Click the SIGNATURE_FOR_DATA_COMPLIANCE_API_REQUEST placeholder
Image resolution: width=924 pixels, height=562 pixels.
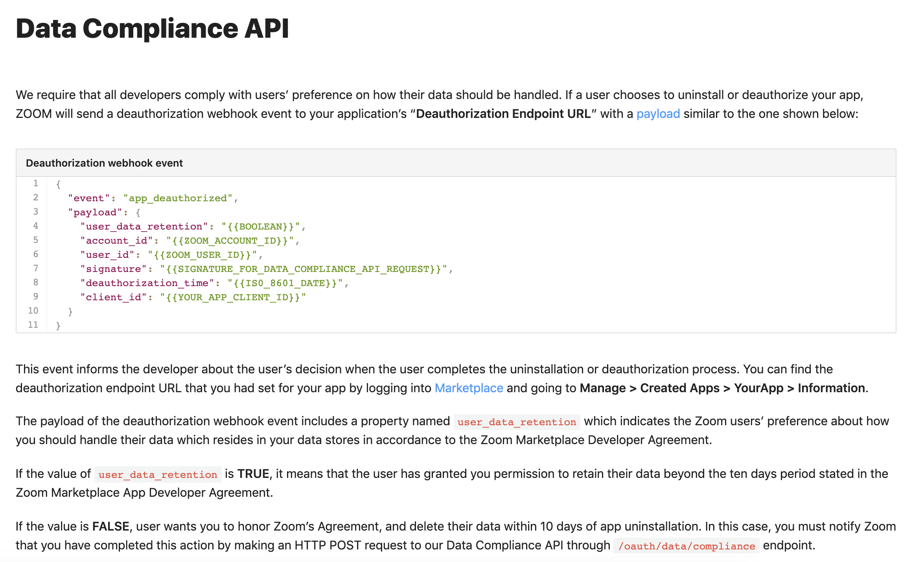tap(304, 269)
